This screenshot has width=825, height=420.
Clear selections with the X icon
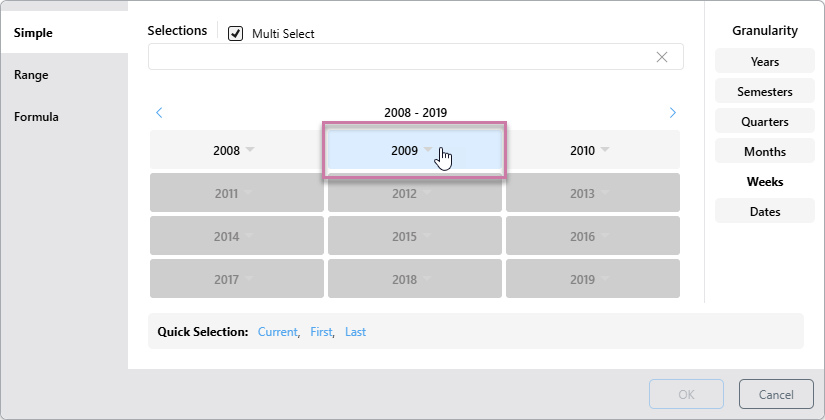(x=661, y=57)
